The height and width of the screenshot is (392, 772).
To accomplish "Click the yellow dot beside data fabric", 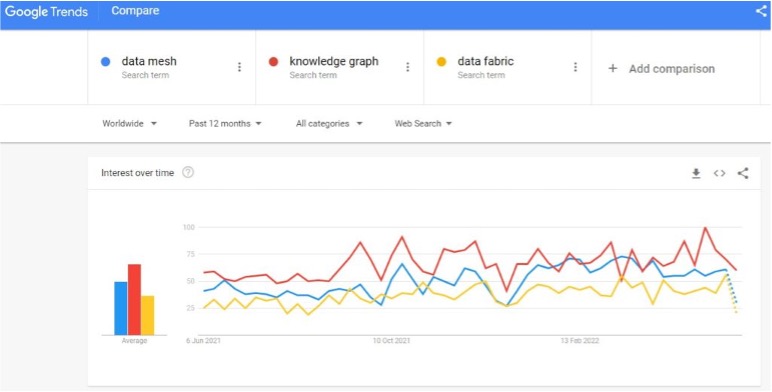I will 441,62.
